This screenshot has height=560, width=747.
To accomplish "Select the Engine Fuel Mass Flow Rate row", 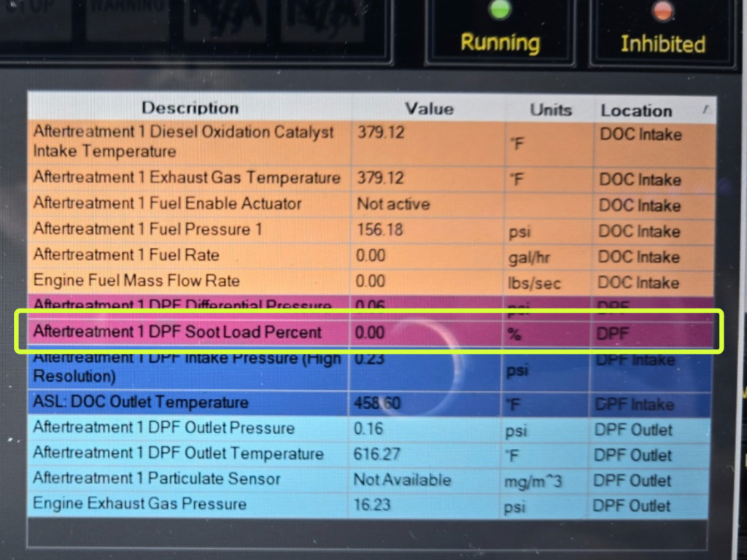I will [x=136, y=281].
